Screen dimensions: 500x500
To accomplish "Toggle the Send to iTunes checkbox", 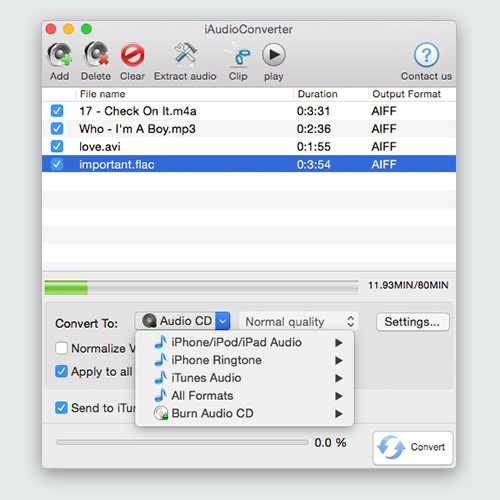I will 61,407.
